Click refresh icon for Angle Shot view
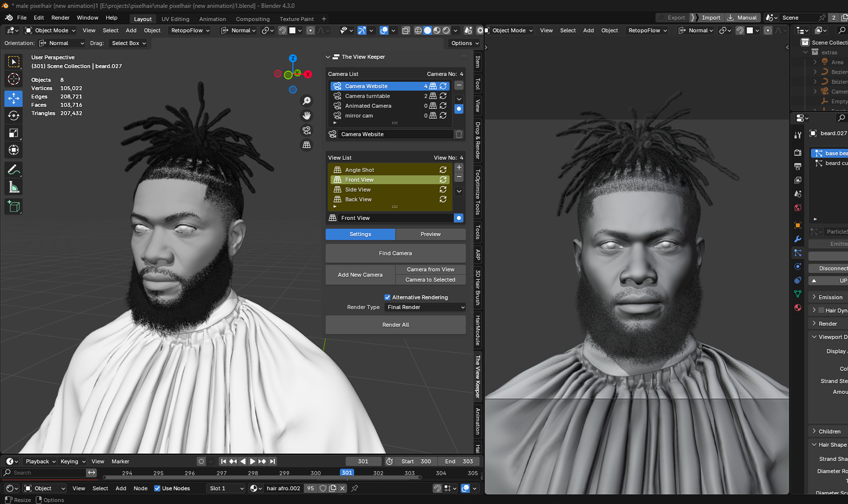Viewport: 848px width, 504px height. (443, 170)
